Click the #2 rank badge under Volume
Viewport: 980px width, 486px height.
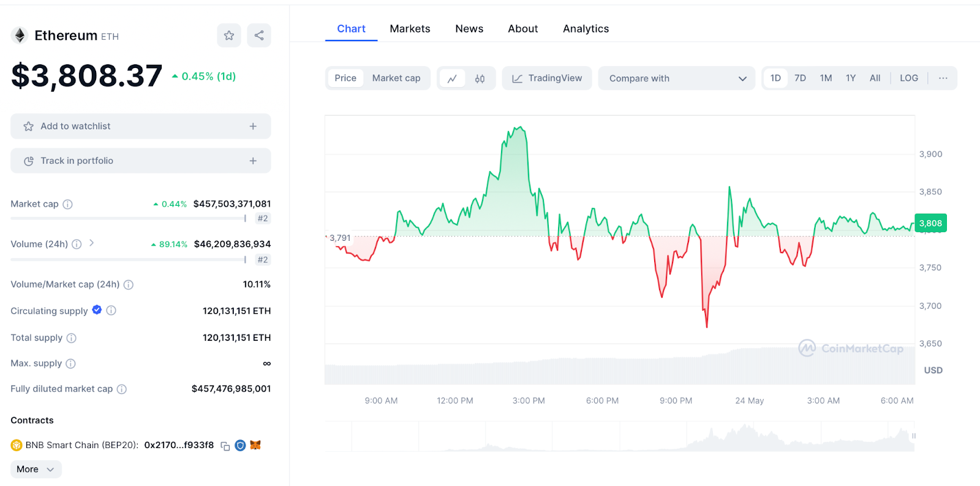point(263,260)
